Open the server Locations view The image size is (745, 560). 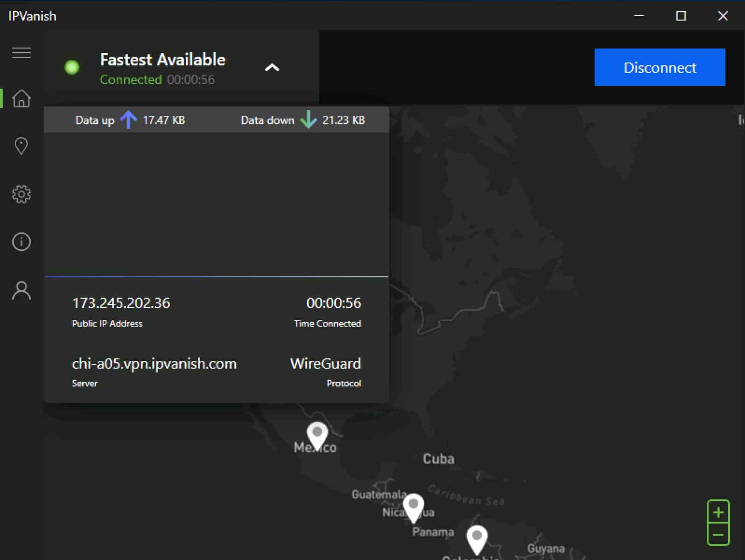pyautogui.click(x=21, y=146)
